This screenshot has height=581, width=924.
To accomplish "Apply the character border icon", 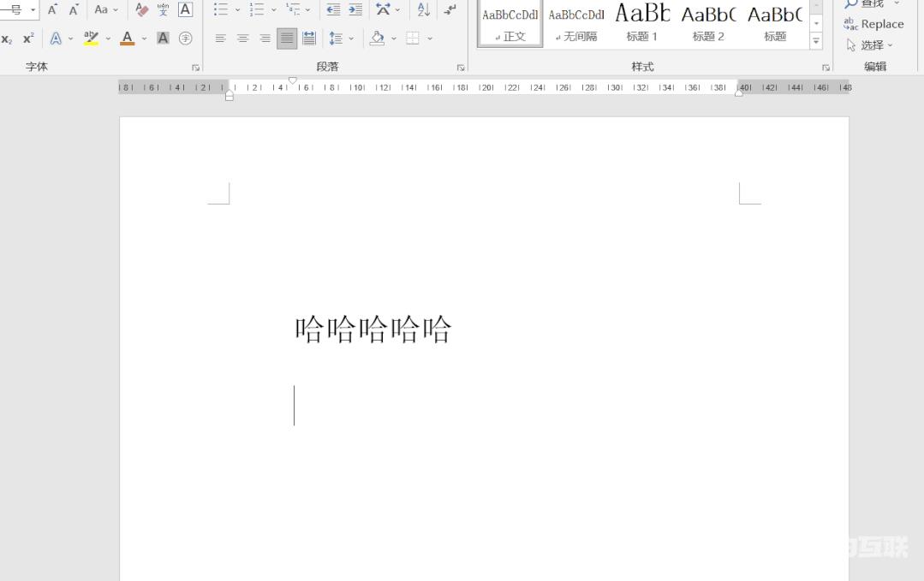I will tap(185, 10).
